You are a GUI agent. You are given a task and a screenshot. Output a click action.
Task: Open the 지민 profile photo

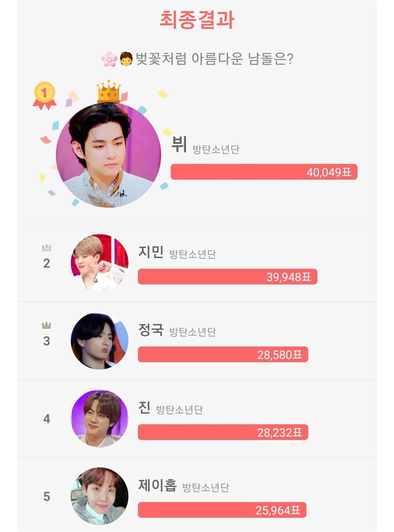pos(99,263)
